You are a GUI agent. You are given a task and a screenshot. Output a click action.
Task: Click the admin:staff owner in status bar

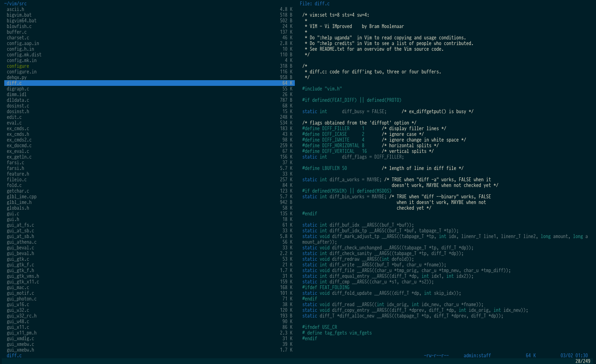pos(477,355)
